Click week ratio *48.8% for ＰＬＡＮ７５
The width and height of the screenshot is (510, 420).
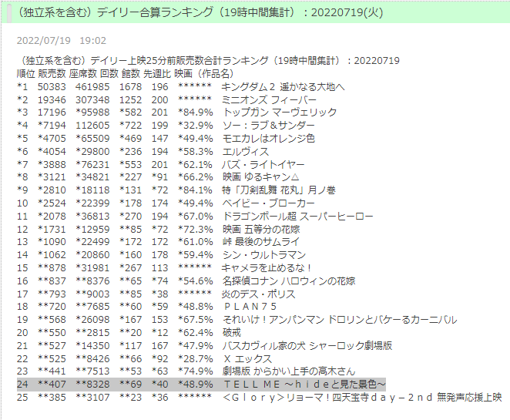click(x=195, y=307)
